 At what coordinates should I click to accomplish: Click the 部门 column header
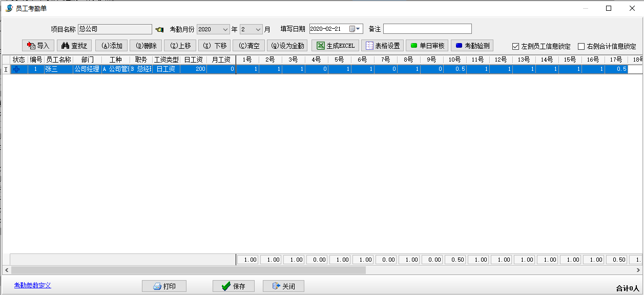pyautogui.click(x=87, y=60)
